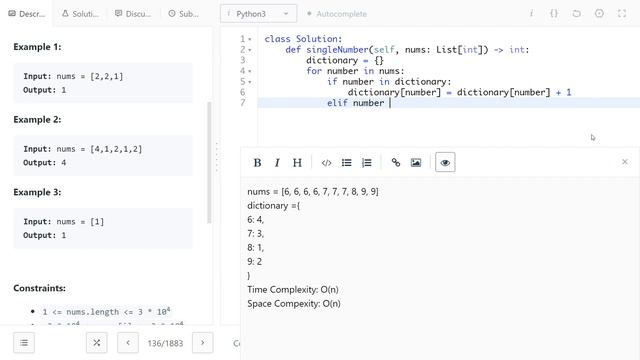This screenshot has height=360, width=640.
Task: Apply bold formatting in notes toolbar
Action: [x=257, y=162]
